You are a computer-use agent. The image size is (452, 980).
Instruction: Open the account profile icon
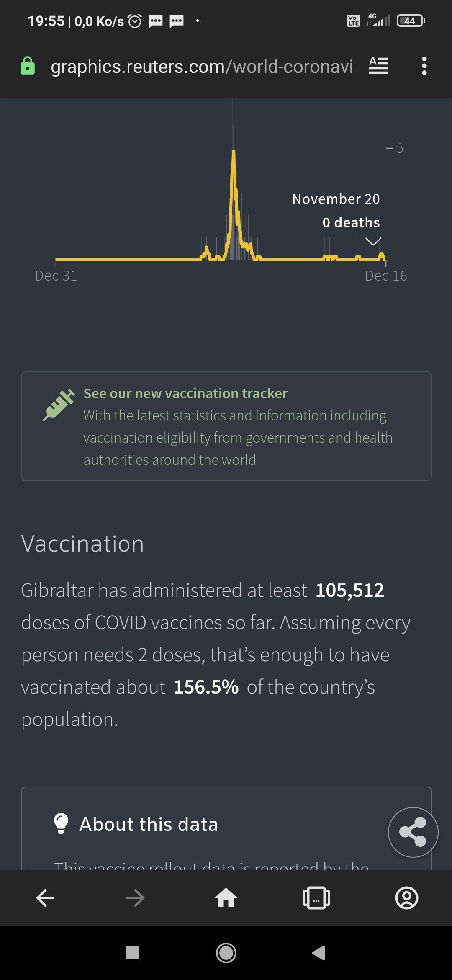point(406,897)
